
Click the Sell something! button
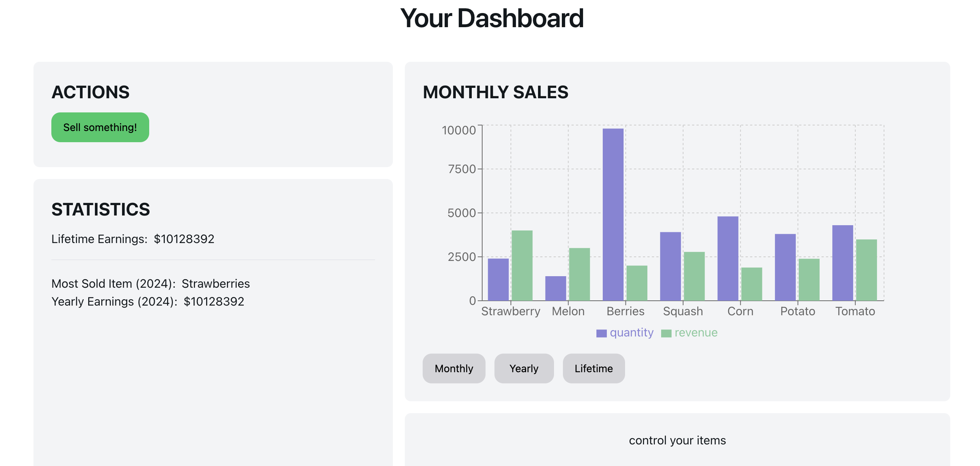pyautogui.click(x=100, y=127)
